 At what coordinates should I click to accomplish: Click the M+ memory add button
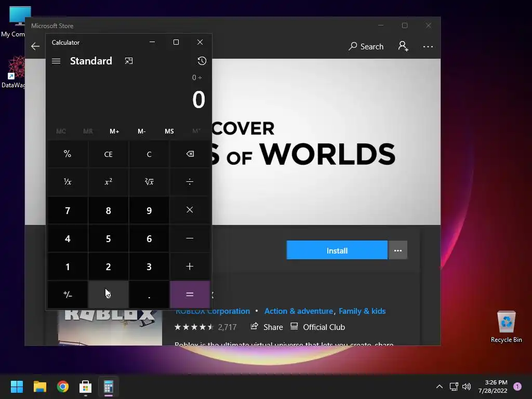[x=114, y=131]
